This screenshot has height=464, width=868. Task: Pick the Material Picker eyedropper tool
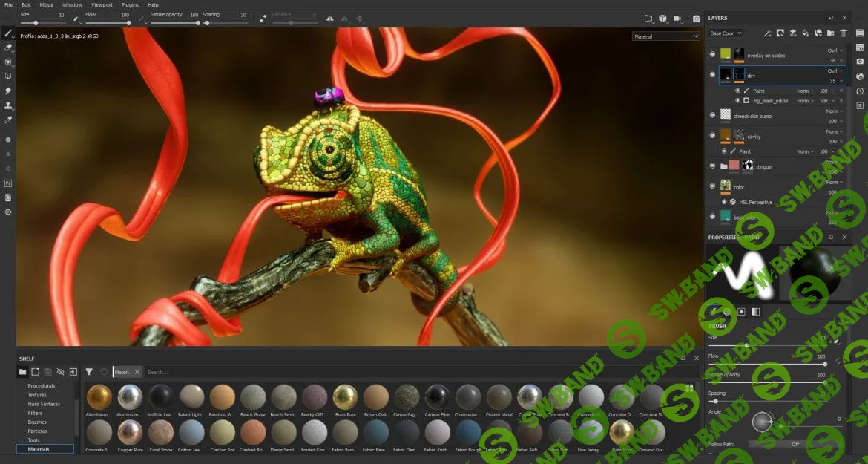point(8,120)
